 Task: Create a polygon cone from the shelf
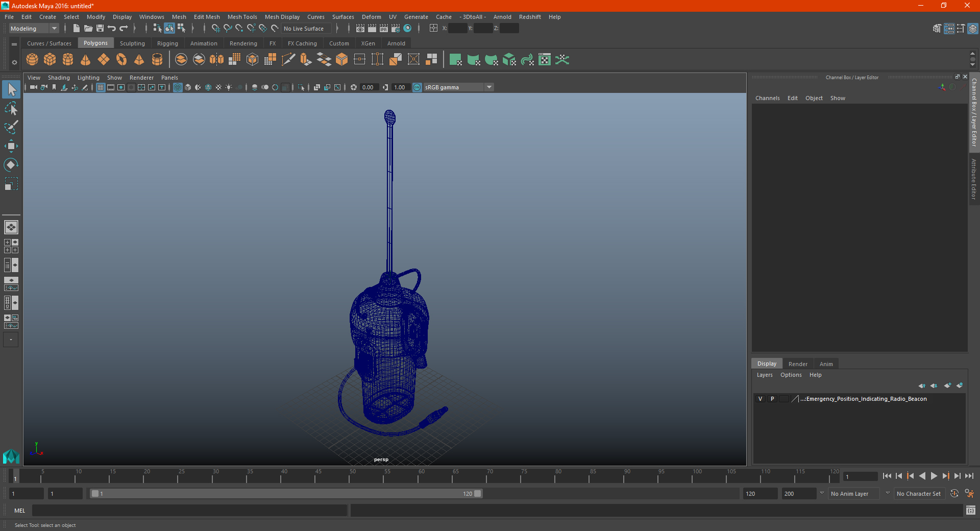[x=86, y=60]
